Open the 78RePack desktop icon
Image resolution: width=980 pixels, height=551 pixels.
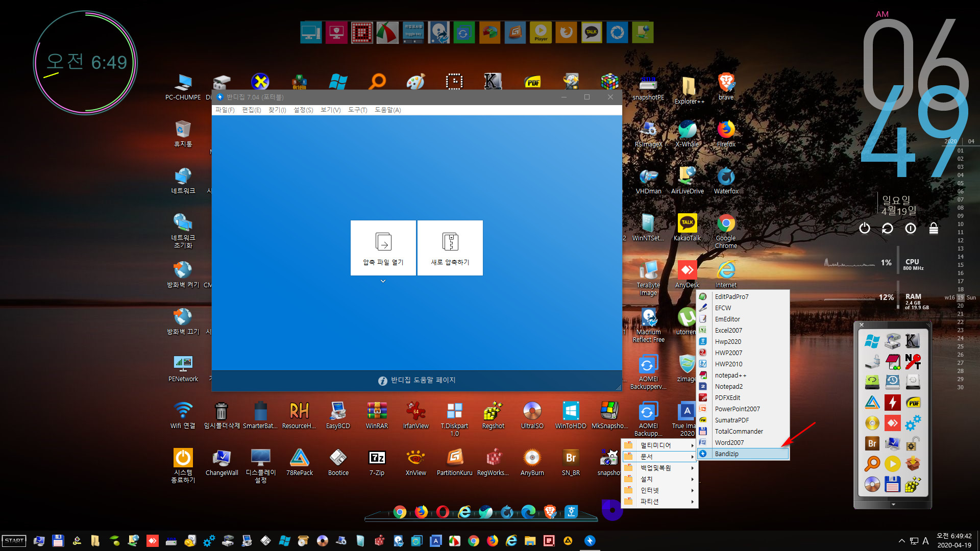(x=299, y=462)
